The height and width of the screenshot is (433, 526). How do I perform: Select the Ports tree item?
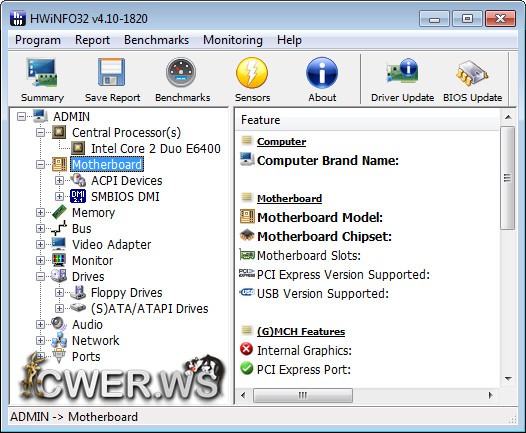click(86, 357)
